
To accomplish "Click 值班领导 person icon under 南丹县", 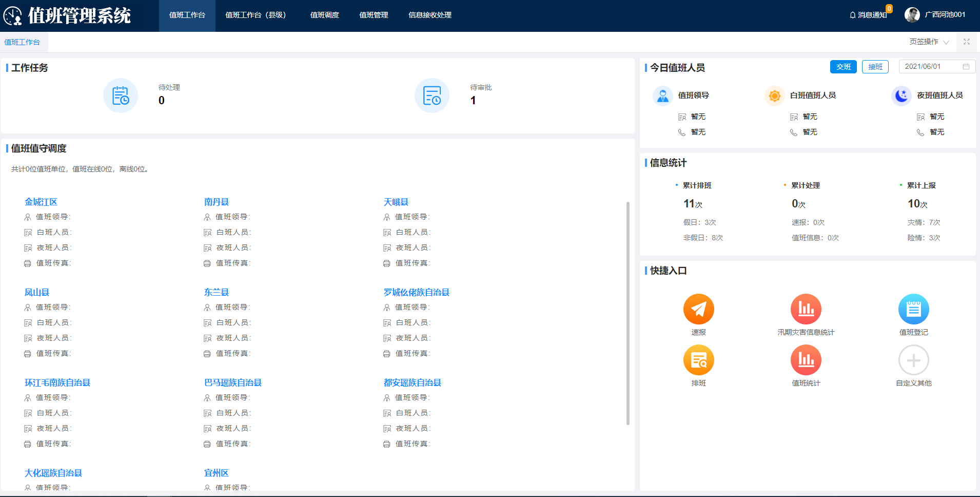I will click(207, 217).
